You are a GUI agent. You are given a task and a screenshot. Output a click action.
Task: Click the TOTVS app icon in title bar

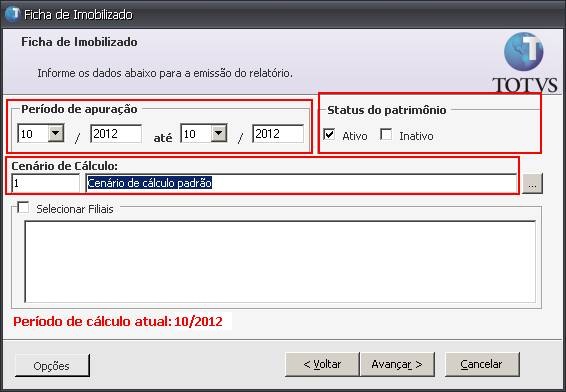pos(12,14)
